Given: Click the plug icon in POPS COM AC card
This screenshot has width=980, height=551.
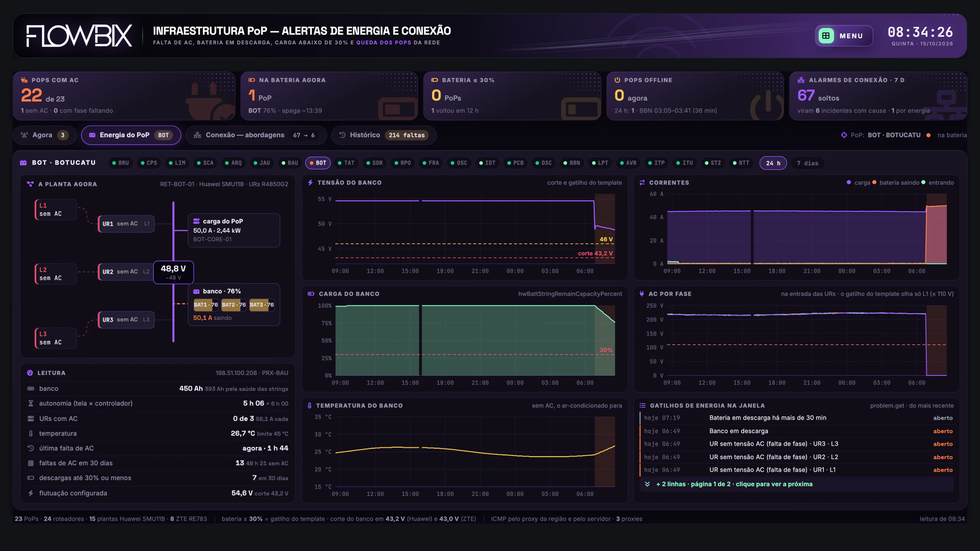Looking at the screenshot, I should tap(24, 80).
